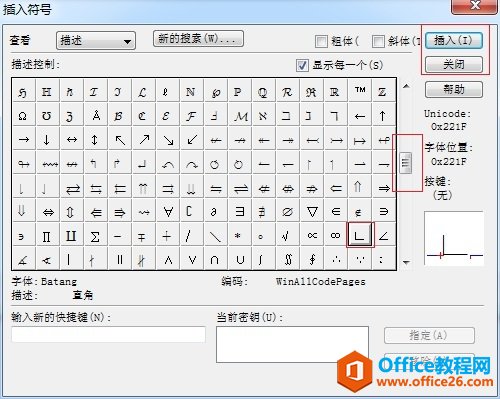This screenshot has width=500, height=399.
Task: Select the right angle ∟ symbol
Action: [360, 235]
